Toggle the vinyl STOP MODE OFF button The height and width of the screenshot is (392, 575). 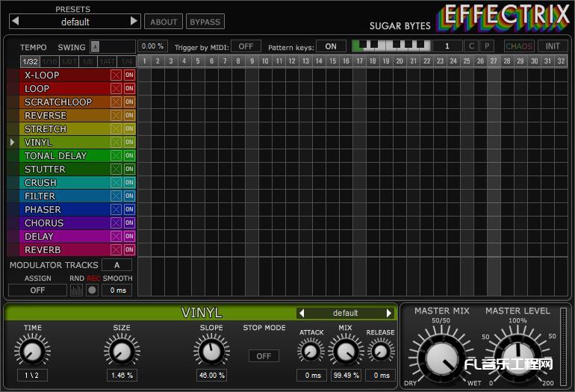coord(264,356)
